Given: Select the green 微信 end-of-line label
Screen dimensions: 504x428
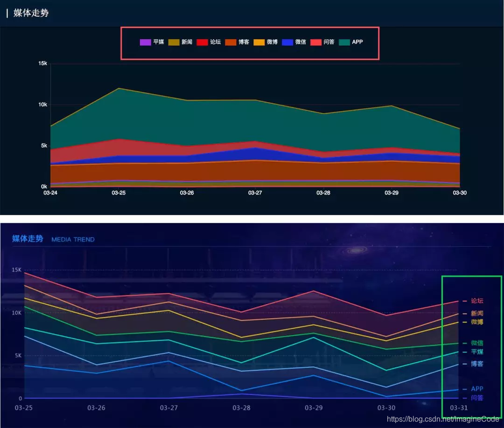Looking at the screenshot, I should pos(477,343).
